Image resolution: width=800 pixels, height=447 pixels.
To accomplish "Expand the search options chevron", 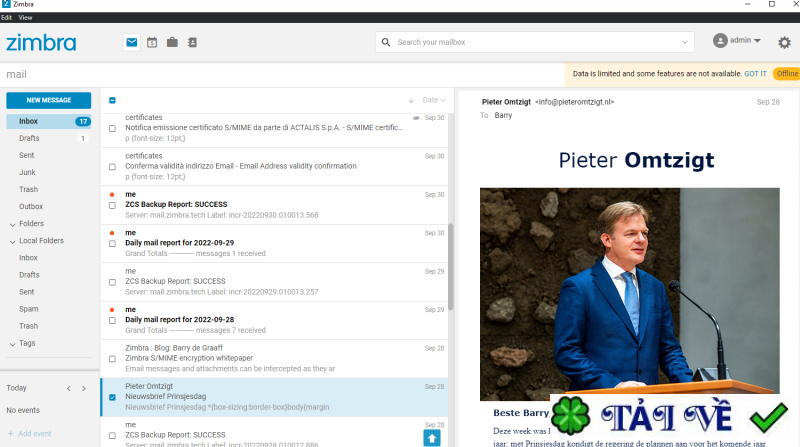I will pos(685,42).
